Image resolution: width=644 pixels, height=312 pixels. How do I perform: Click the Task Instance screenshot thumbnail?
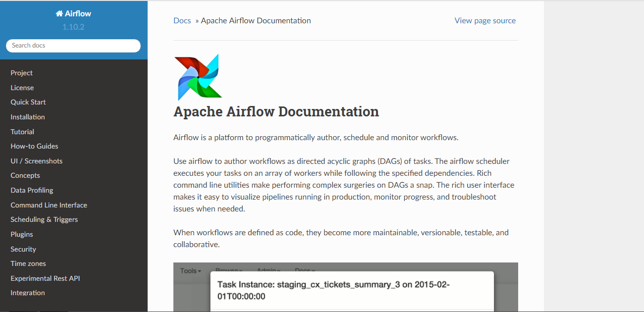click(346, 287)
